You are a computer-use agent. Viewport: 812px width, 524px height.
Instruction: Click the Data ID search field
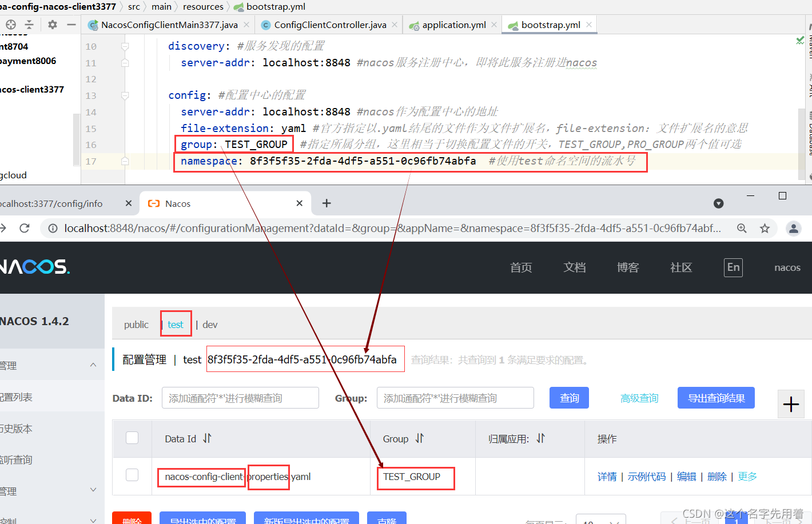(x=240, y=398)
